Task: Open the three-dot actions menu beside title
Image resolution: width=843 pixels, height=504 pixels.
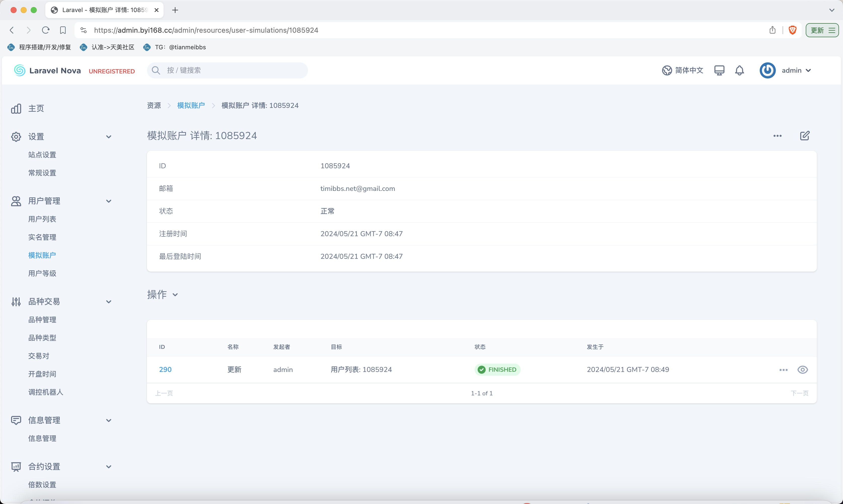Action: coord(777,136)
